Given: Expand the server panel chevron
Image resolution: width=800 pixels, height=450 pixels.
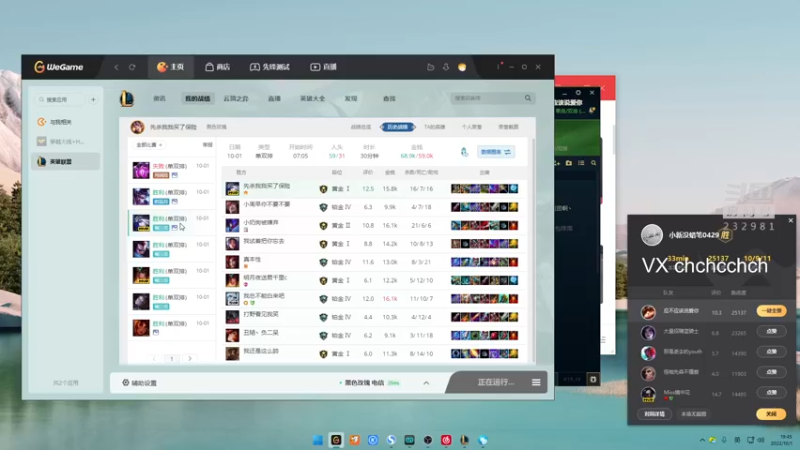Looking at the screenshot, I should click(426, 383).
